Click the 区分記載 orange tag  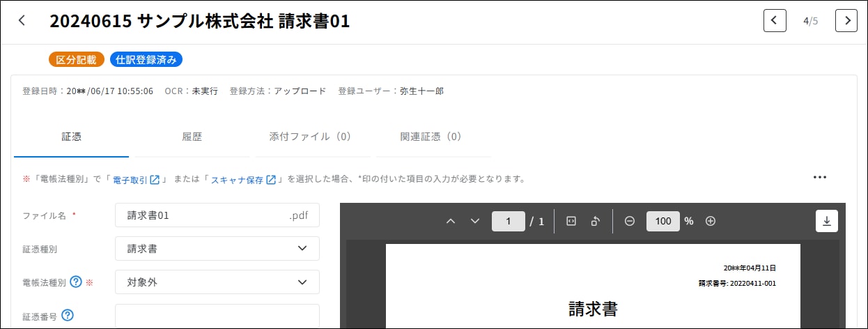click(77, 60)
